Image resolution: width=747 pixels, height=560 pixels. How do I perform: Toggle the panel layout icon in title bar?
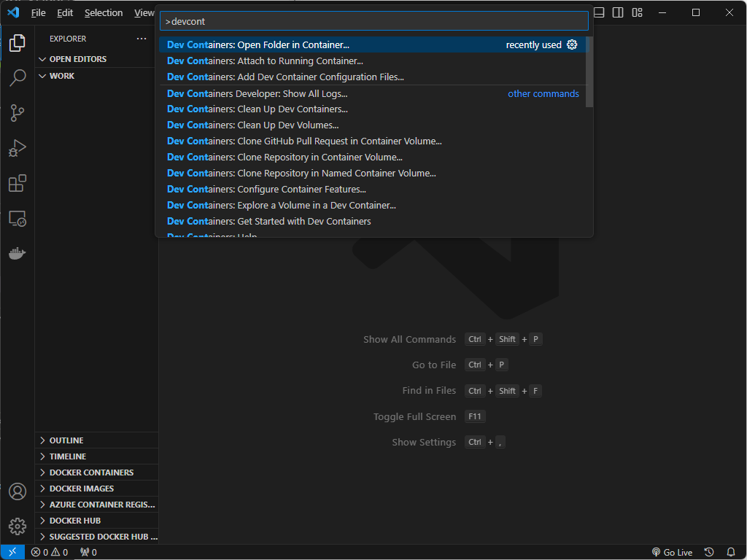(600, 12)
